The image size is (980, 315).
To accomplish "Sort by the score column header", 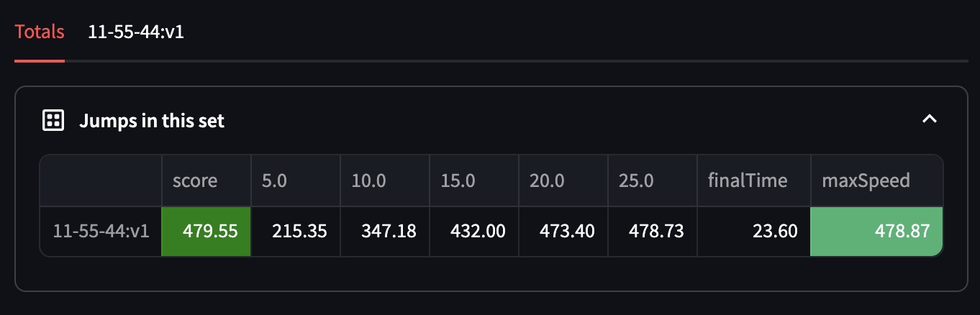I will (x=206, y=181).
